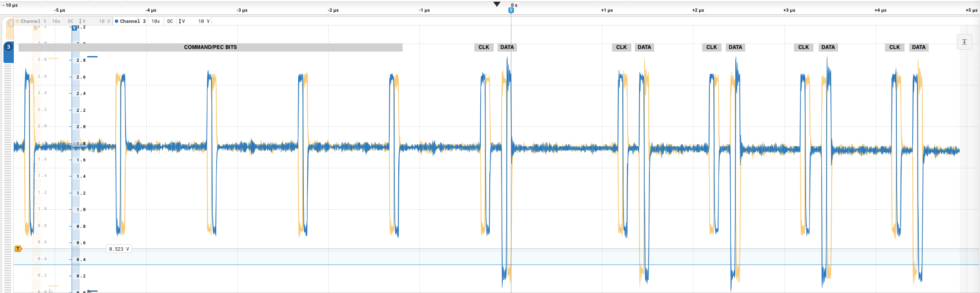Click the orange trigger level T marker
The width and height of the screenshot is (980, 293).
(x=18, y=249)
